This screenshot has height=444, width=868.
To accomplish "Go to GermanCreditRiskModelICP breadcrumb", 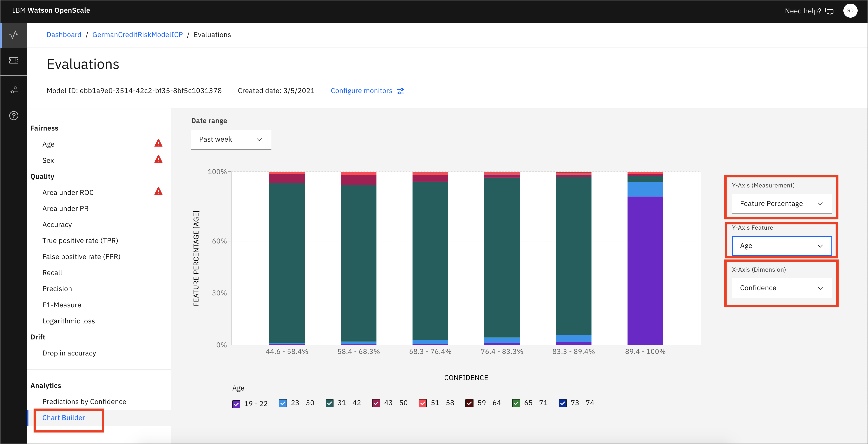I will click(138, 35).
